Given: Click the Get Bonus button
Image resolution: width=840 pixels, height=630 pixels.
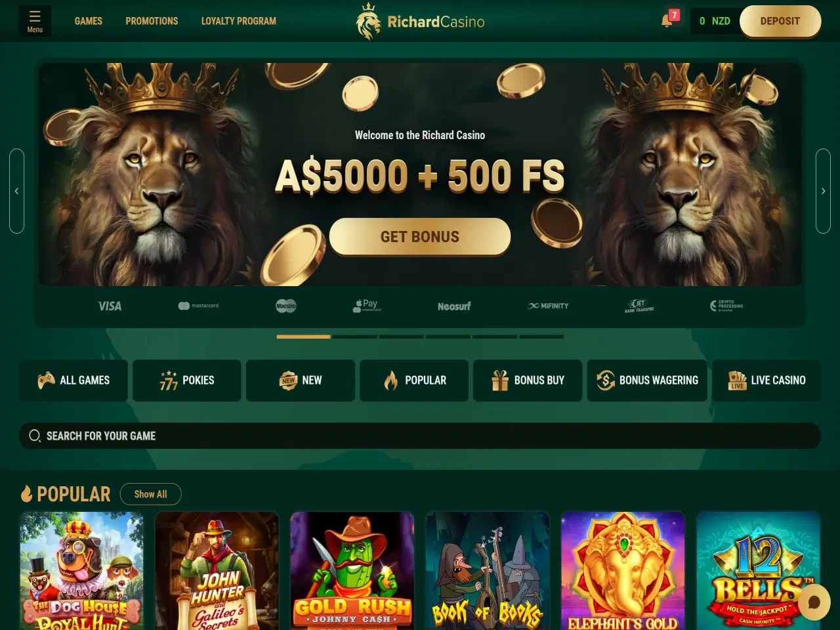Looking at the screenshot, I should pyautogui.click(x=420, y=236).
